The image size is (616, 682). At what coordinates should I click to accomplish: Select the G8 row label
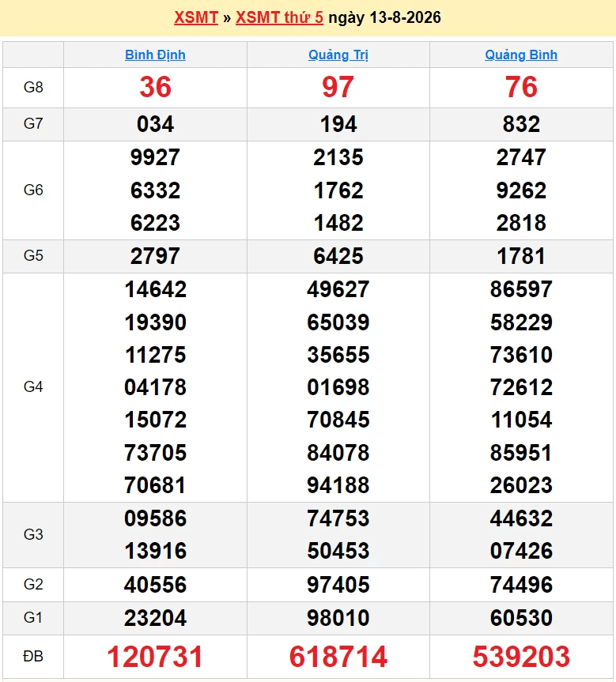[33, 88]
